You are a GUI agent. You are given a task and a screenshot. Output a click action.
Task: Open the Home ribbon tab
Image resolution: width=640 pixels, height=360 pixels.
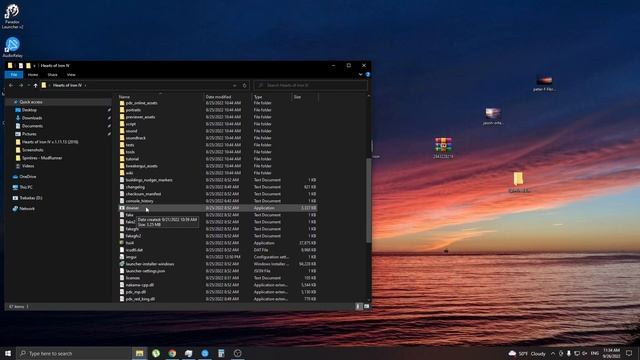(x=33, y=75)
